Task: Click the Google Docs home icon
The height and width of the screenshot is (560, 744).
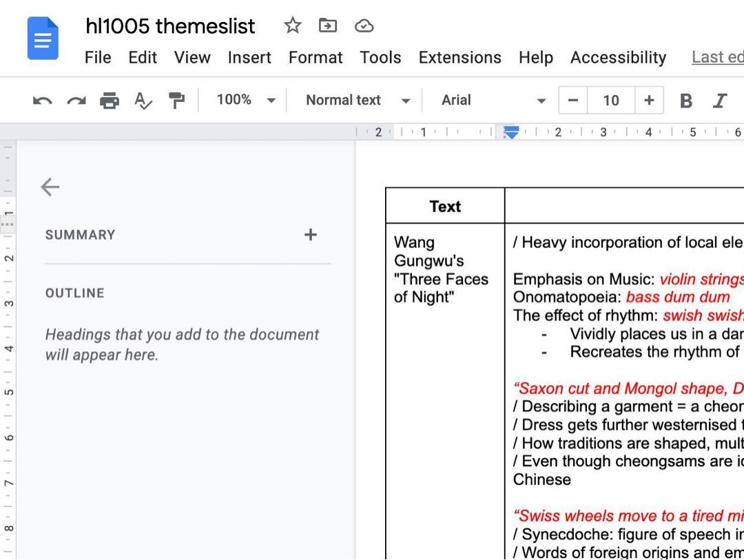Action: pos(43,39)
